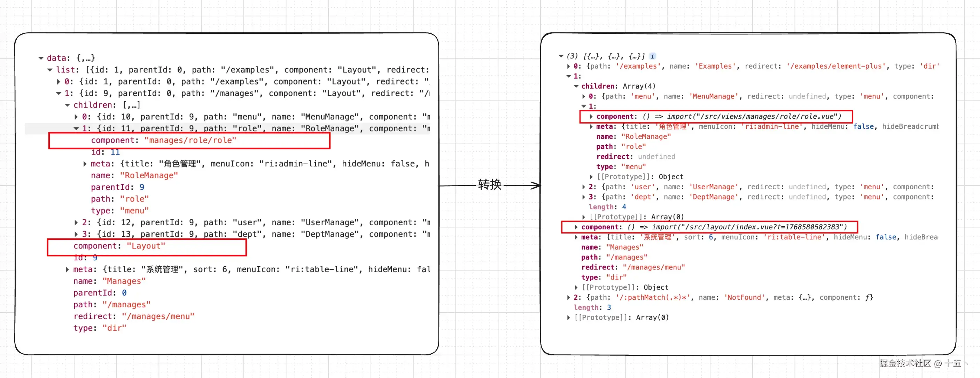Expand layout index.vue component import function
Viewport: 980px width, 378px height.
[x=576, y=227]
